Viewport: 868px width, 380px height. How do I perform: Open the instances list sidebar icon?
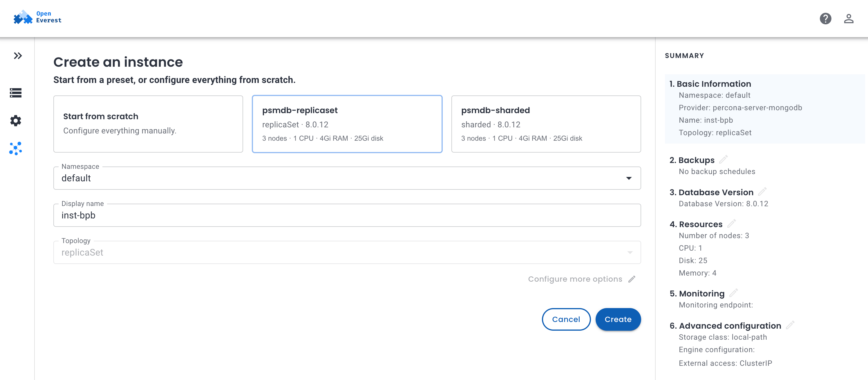click(x=15, y=93)
